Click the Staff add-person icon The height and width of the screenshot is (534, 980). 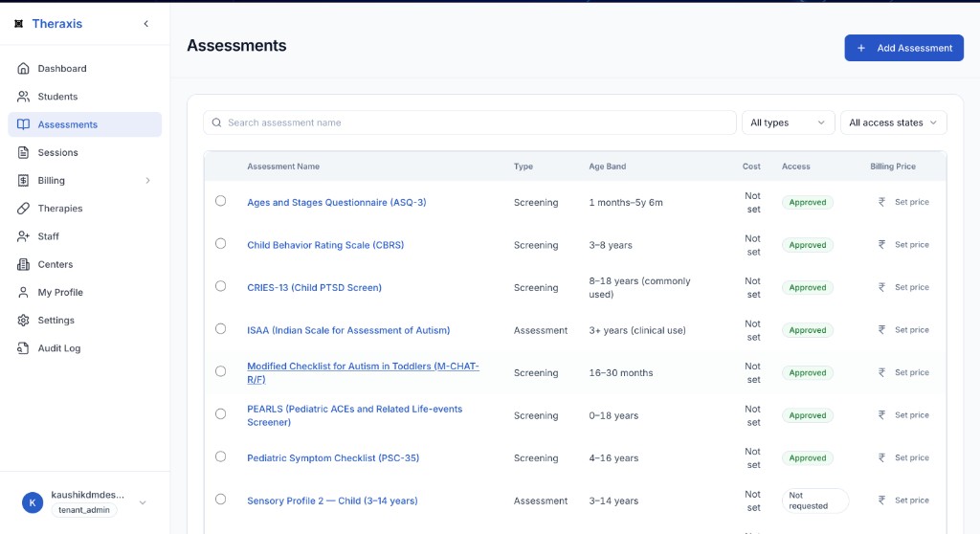(x=23, y=236)
